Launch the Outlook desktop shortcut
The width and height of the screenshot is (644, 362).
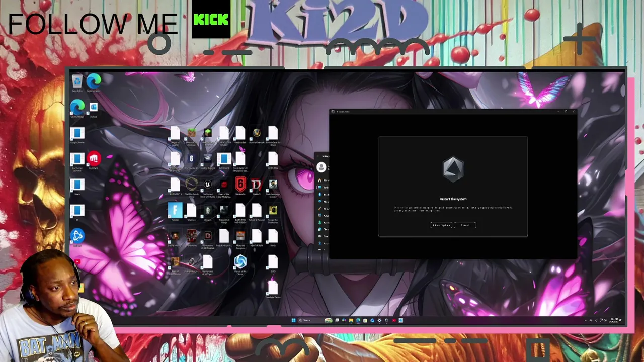[x=93, y=109]
